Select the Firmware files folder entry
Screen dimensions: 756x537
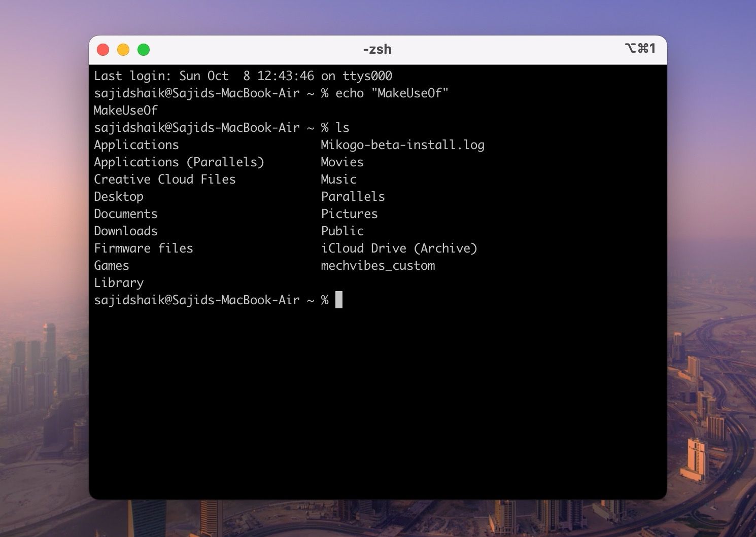pyautogui.click(x=143, y=248)
